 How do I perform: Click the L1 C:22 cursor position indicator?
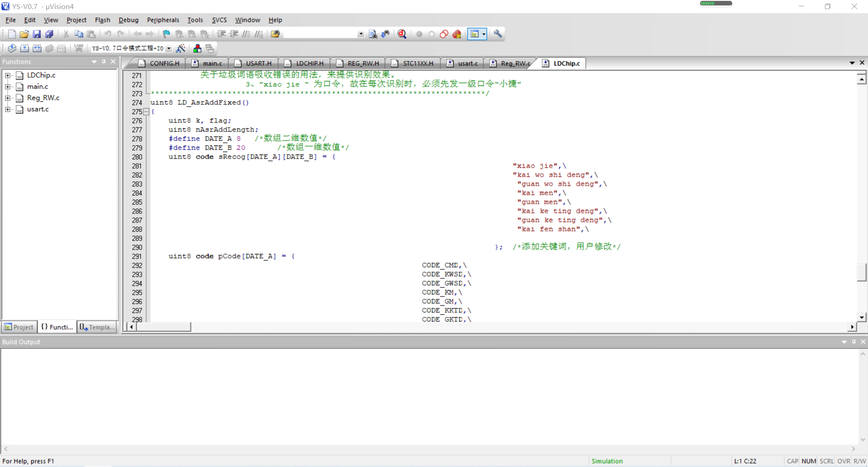click(x=745, y=461)
